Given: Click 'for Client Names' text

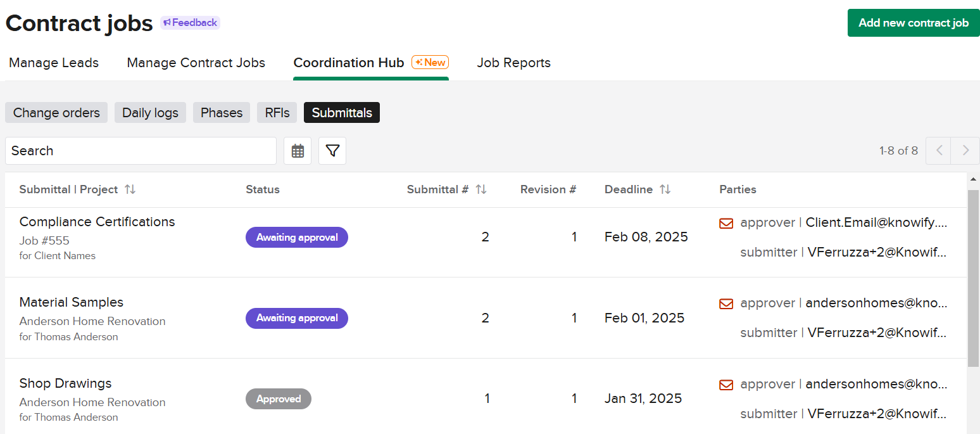Looking at the screenshot, I should pos(58,256).
